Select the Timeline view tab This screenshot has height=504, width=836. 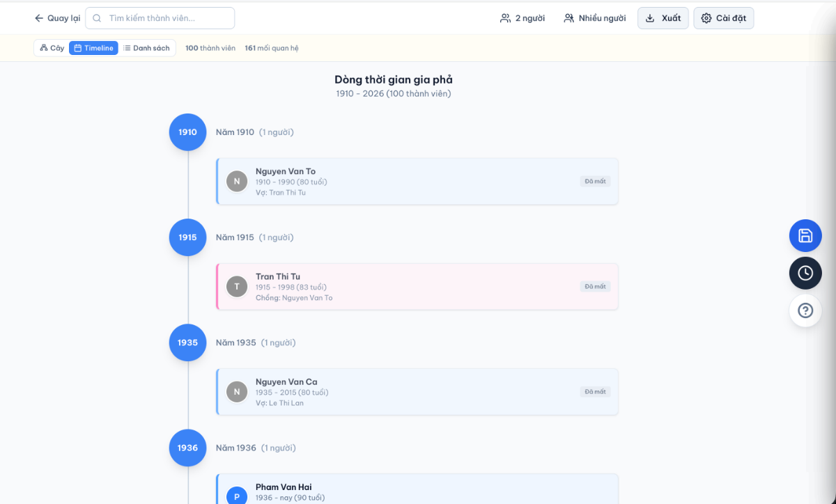pyautogui.click(x=93, y=48)
